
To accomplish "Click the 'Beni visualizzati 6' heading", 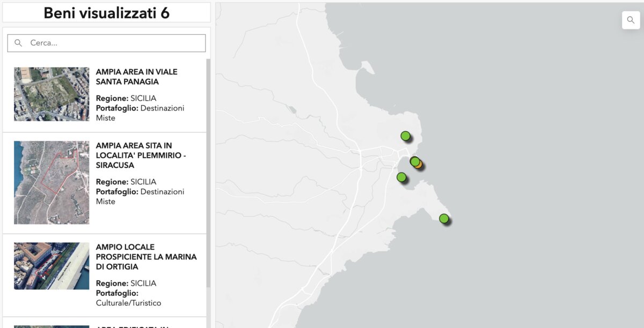I will click(106, 13).
